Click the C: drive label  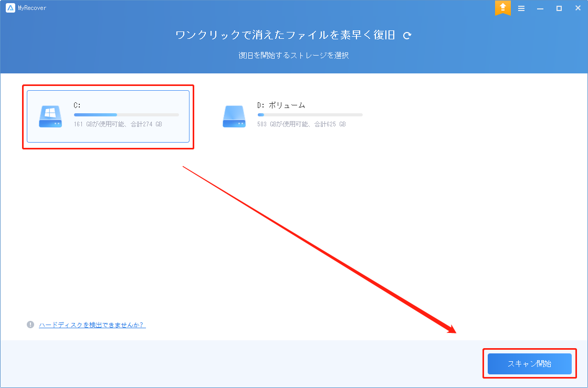point(76,105)
